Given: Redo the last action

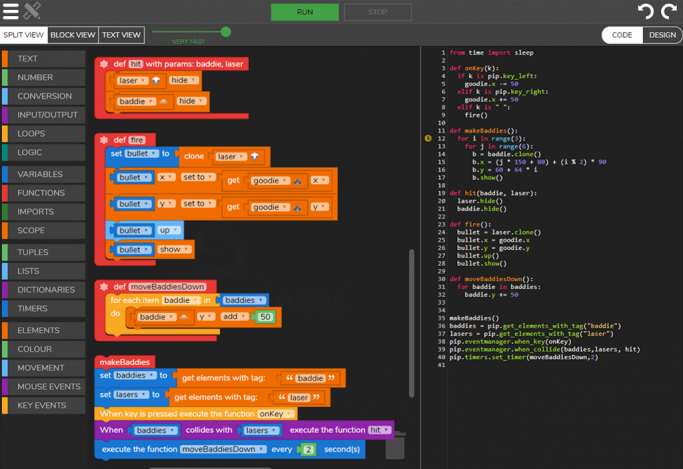Looking at the screenshot, I should [669, 11].
